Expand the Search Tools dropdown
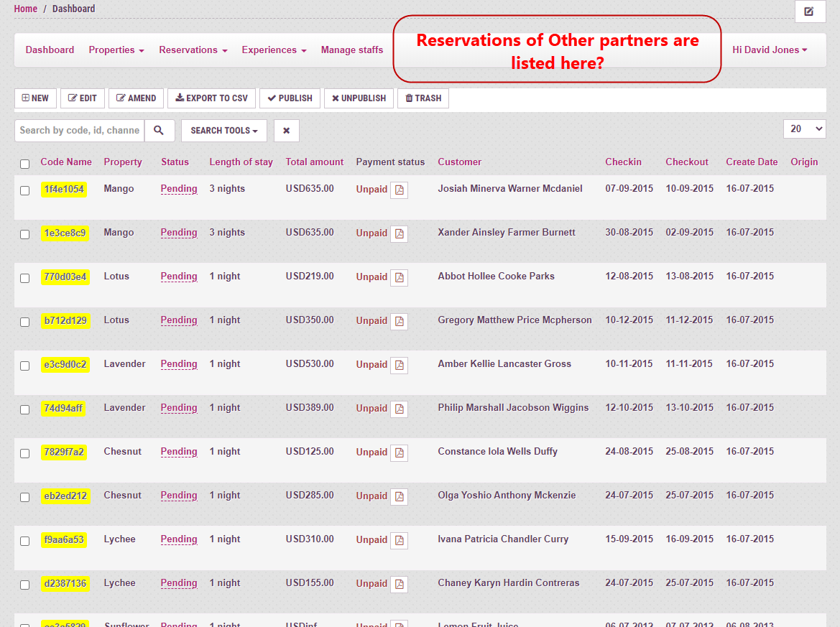 223,131
